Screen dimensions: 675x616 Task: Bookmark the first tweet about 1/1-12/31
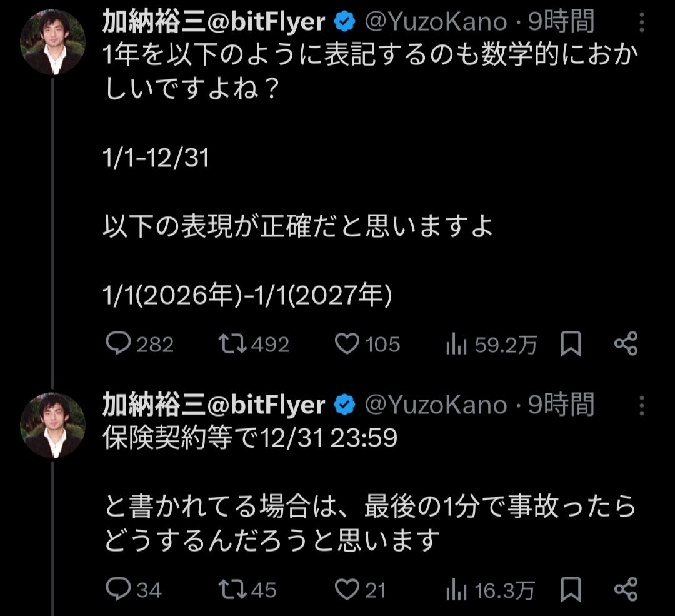[571, 345]
